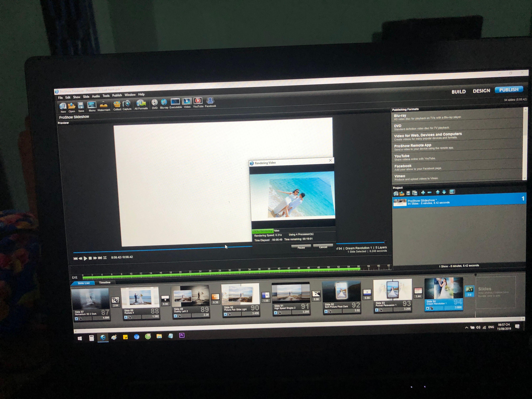Remove the show with the Project minus icon
Viewport: 532px width, 399px height.
tap(429, 192)
